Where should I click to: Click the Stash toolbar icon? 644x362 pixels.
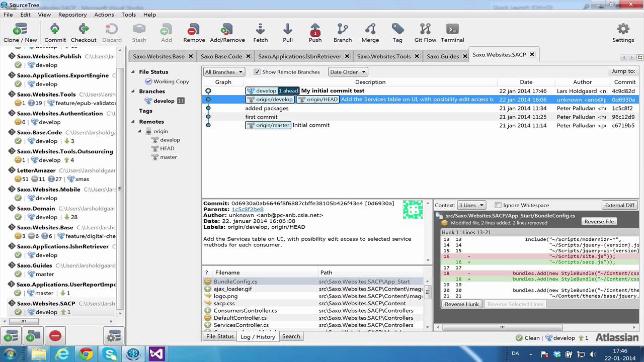pos(139,33)
